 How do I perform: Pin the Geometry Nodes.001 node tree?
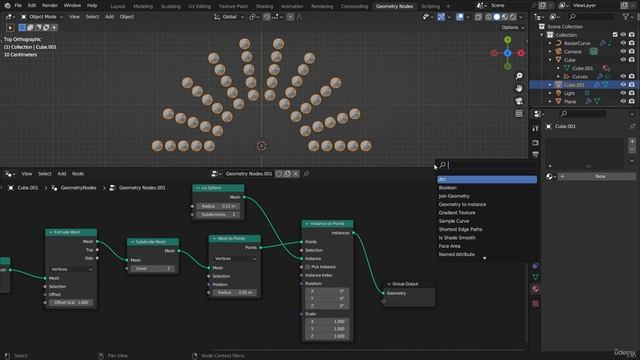coord(306,174)
